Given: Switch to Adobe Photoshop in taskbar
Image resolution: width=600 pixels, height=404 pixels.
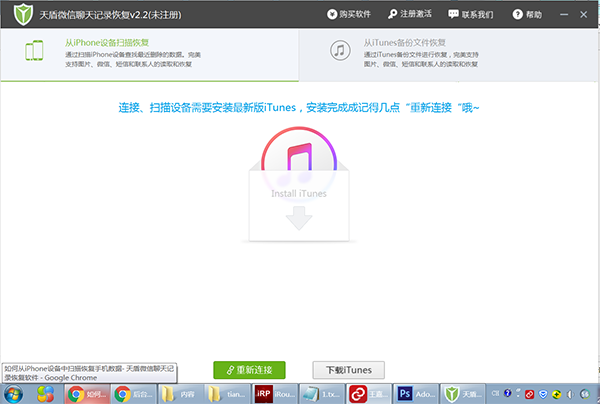Looking at the screenshot, I should 416,394.
